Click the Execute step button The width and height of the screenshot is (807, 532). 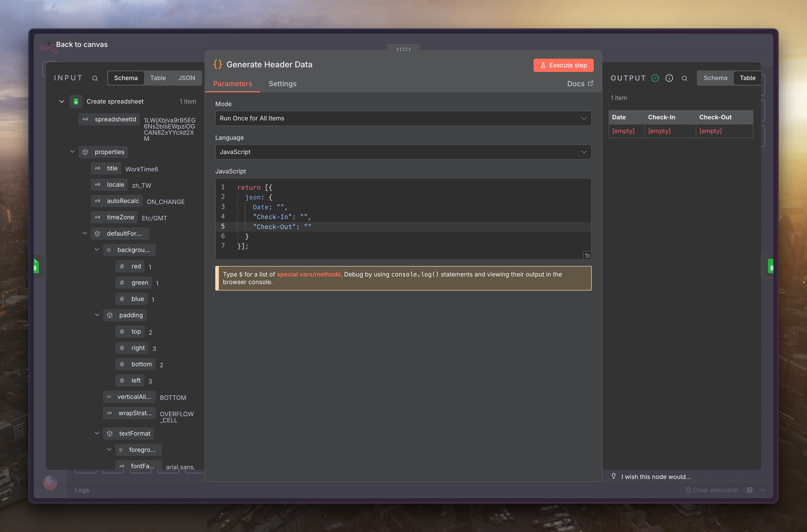coord(563,65)
